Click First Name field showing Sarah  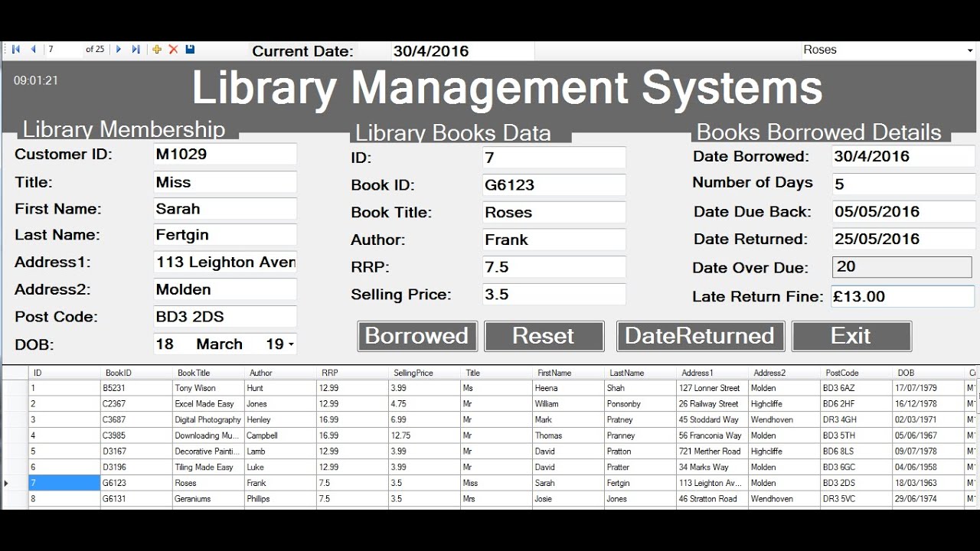[x=225, y=209]
